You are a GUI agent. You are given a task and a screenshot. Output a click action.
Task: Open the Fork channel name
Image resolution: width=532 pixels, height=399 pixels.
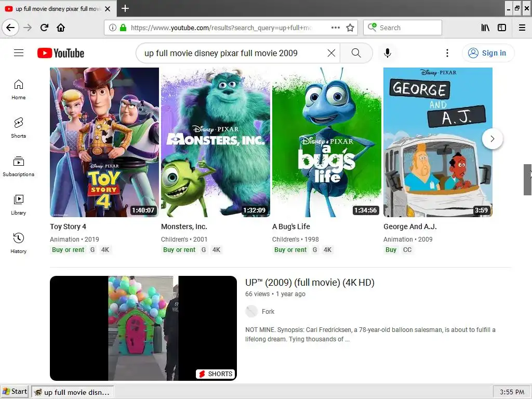click(268, 312)
